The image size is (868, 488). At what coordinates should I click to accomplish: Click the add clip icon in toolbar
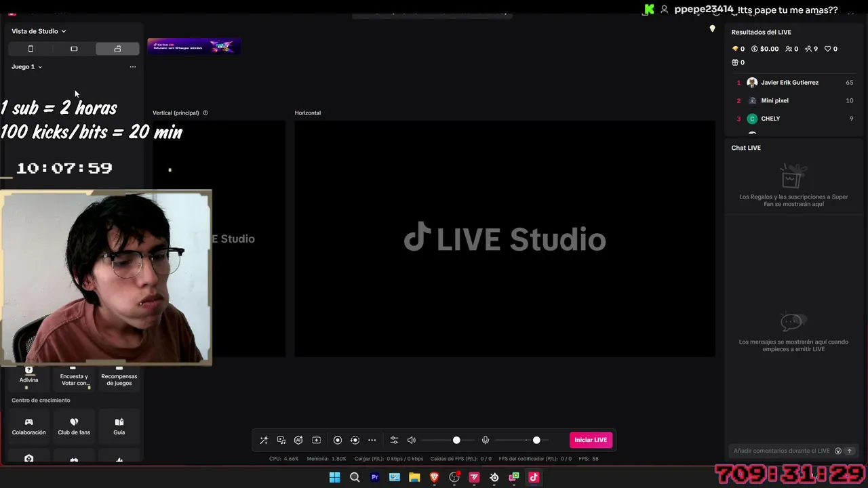pos(316,440)
